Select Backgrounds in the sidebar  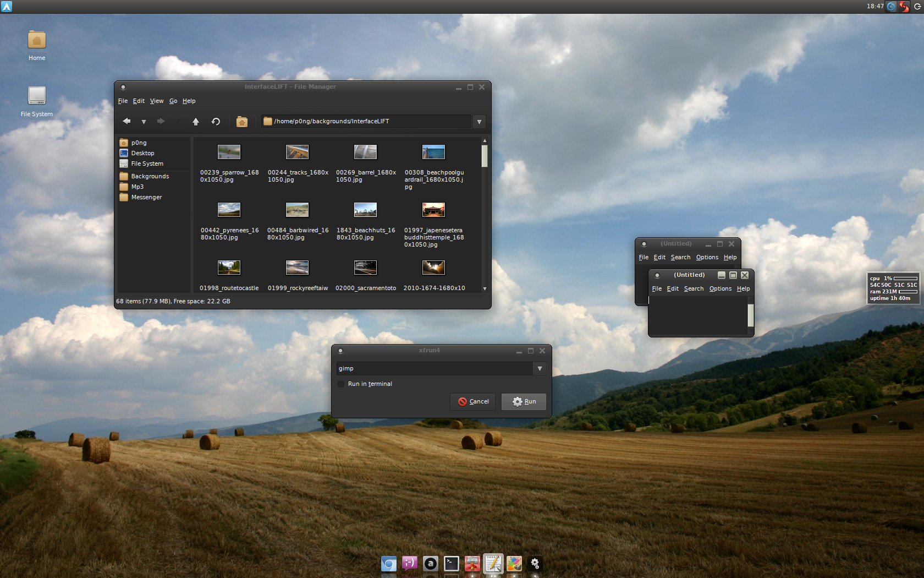[x=150, y=176]
